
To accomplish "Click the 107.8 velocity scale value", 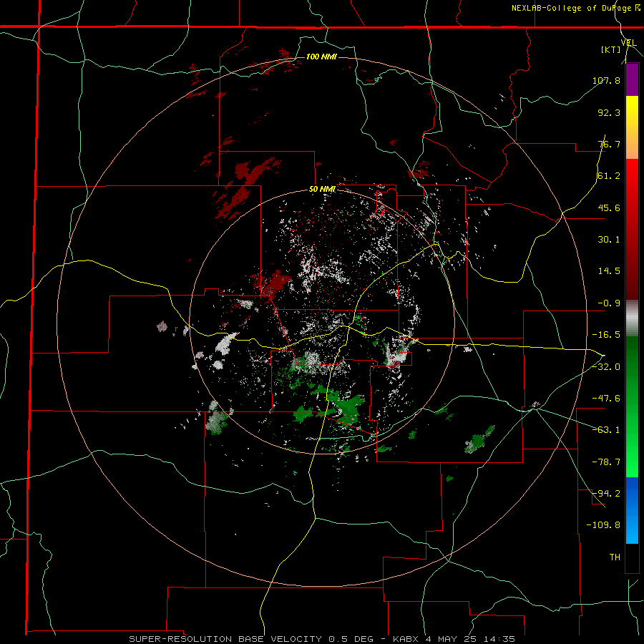I will click(606, 80).
